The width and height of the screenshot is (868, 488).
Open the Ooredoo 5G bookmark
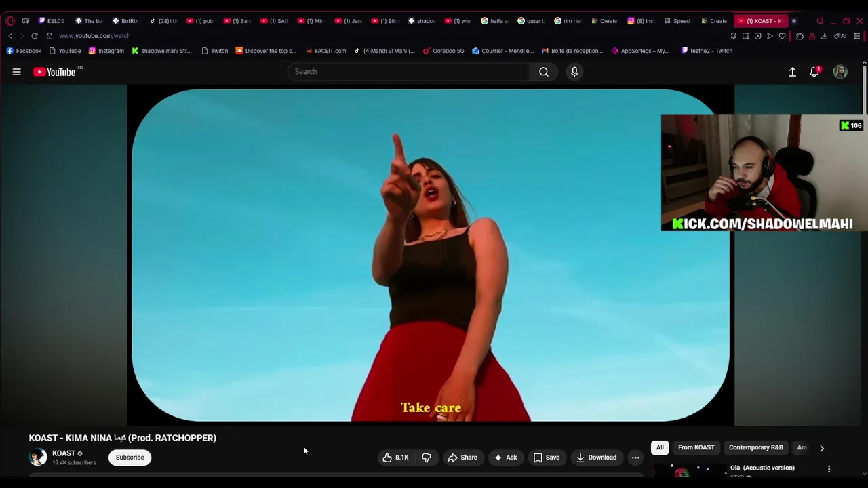coord(445,51)
